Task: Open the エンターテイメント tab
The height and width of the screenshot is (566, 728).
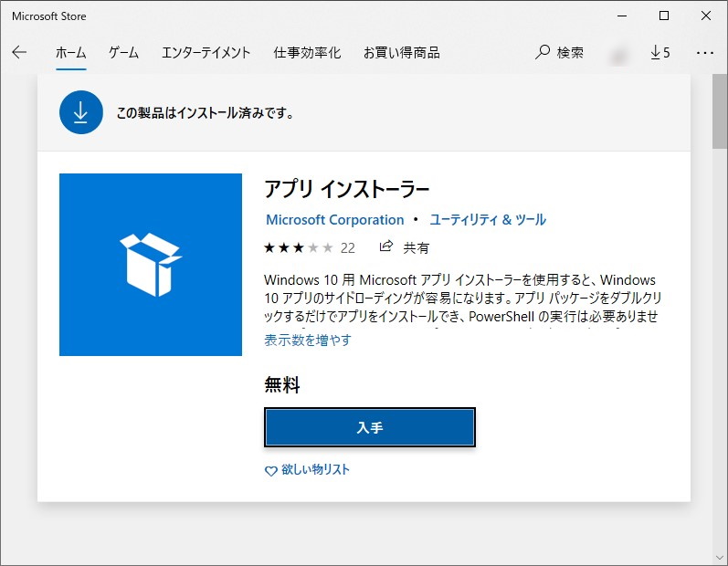Action: (206, 52)
